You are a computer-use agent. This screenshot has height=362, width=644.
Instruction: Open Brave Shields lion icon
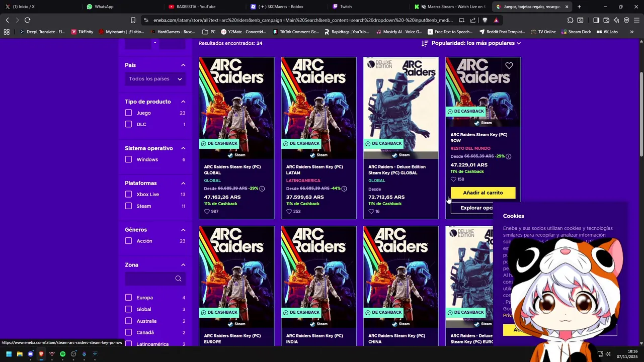click(485, 20)
